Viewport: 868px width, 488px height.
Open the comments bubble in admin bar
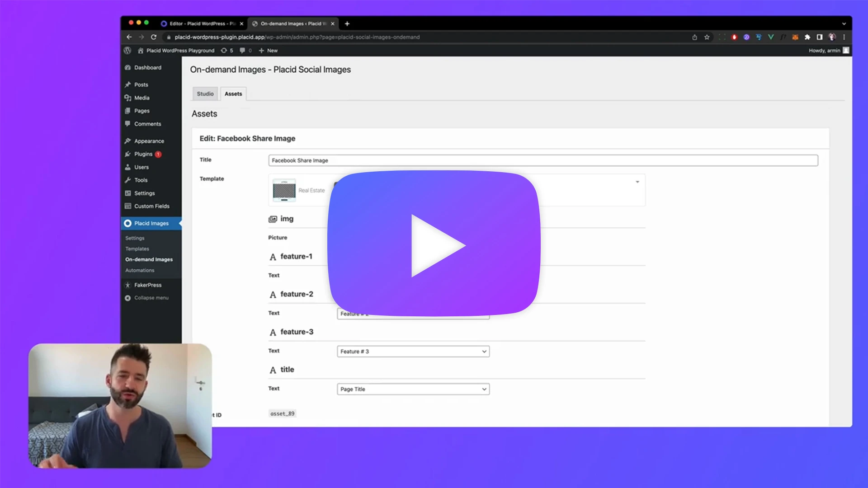point(245,51)
